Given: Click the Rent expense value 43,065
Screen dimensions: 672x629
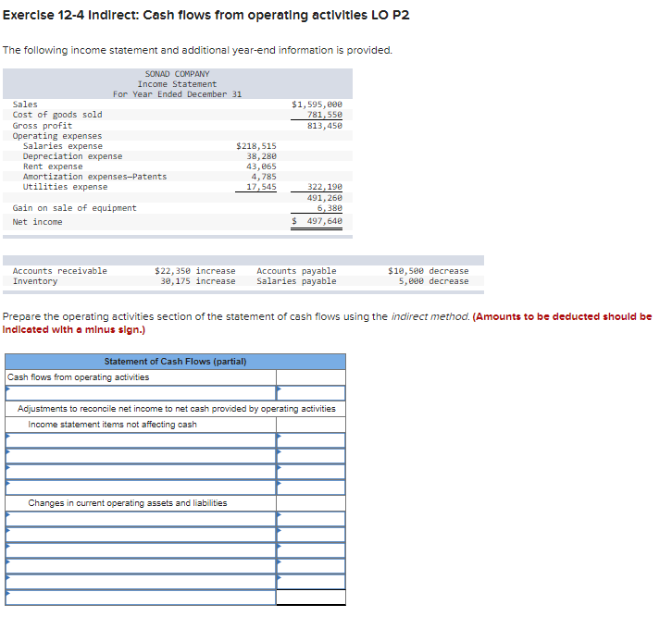Looking at the screenshot, I should (261, 166).
